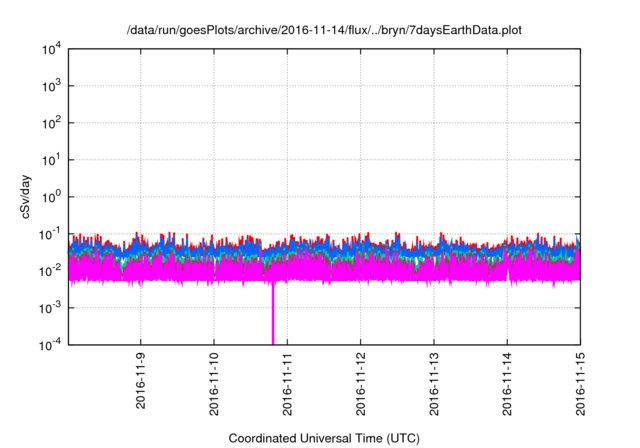Click the 10^4 y-axis tick label
Screen dimensions: 640x448
click(52, 49)
